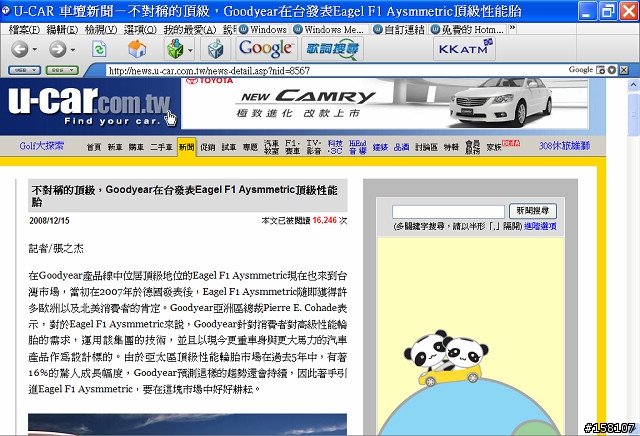Open the KKATM toolbar button
The height and width of the screenshot is (436, 640).
click(x=464, y=49)
